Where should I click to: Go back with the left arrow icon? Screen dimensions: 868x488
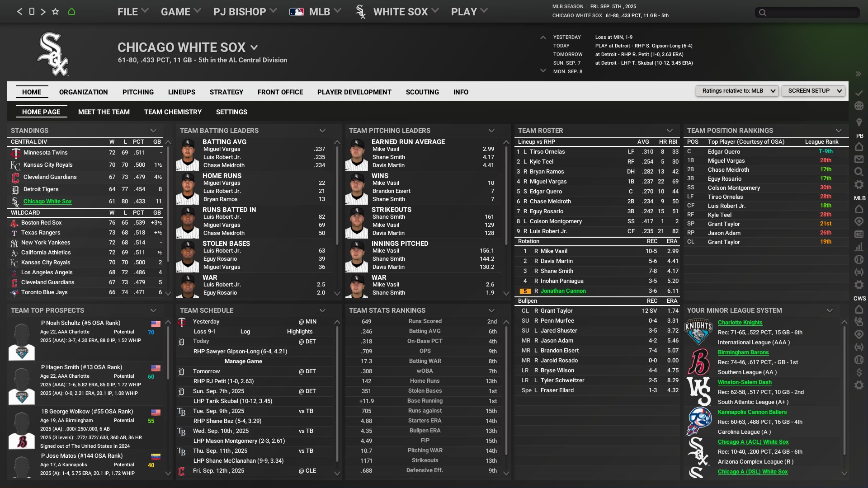coord(19,12)
